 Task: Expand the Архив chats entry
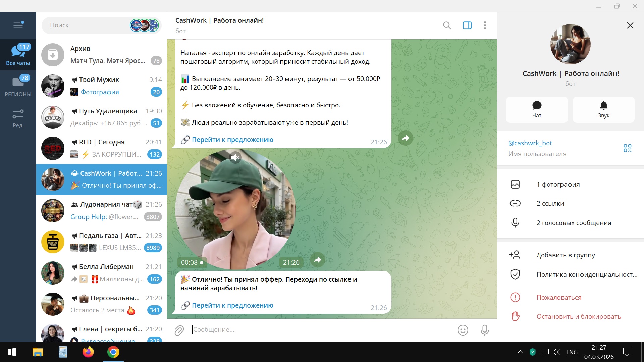[x=101, y=55]
